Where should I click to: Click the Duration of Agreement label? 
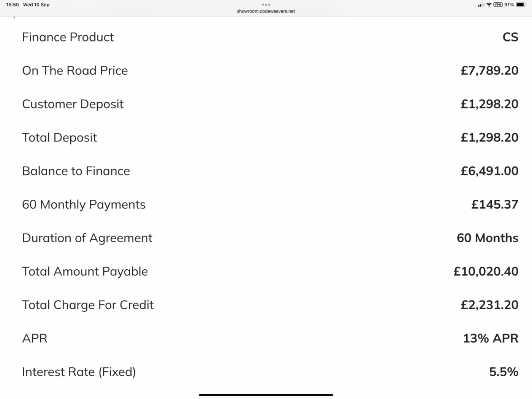[x=87, y=238]
